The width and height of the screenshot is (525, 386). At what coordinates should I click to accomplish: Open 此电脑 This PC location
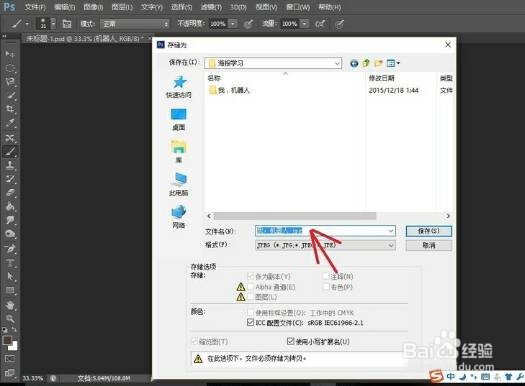tap(179, 184)
